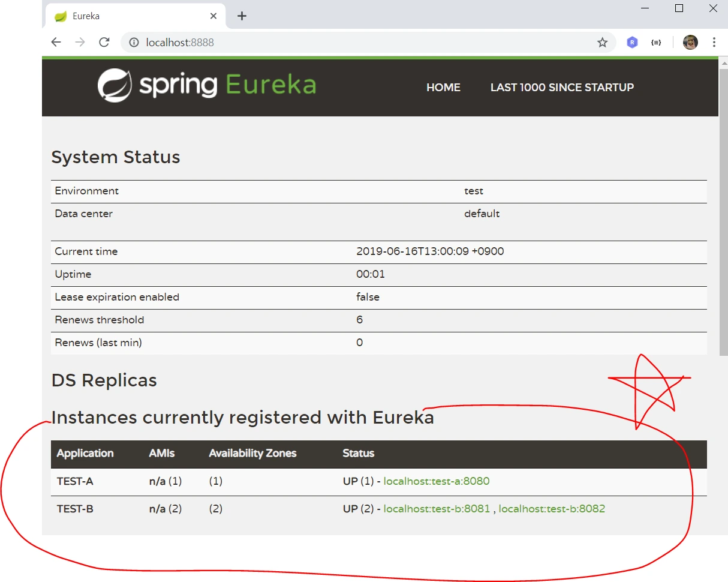Click the uptime value 00:01

(371, 275)
